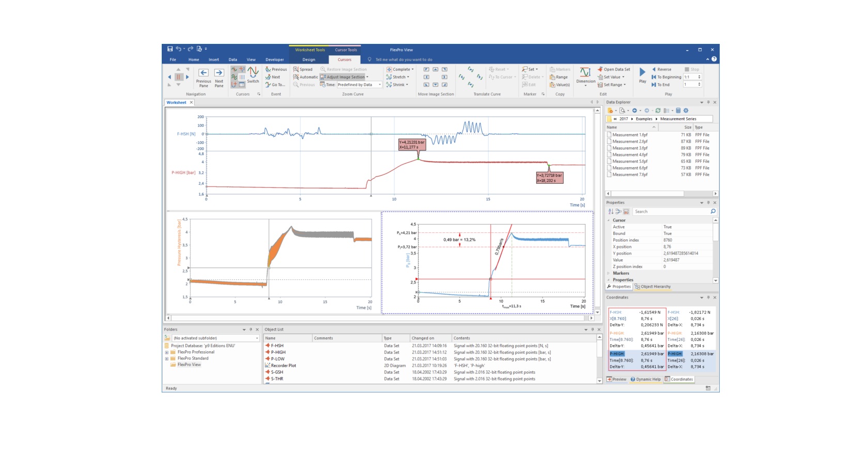Select the Object Hierarchy tab
Screen dimensions: 868x457
coord(653,287)
